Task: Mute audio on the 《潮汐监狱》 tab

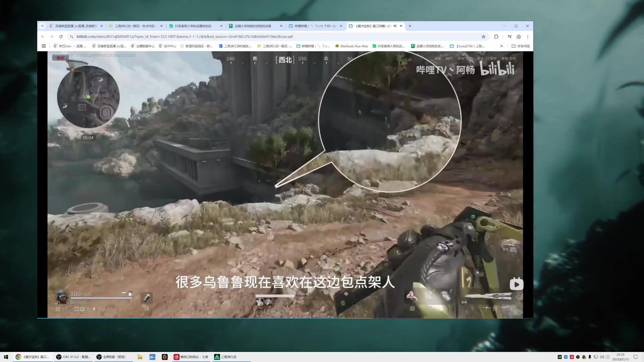Action: point(395,26)
